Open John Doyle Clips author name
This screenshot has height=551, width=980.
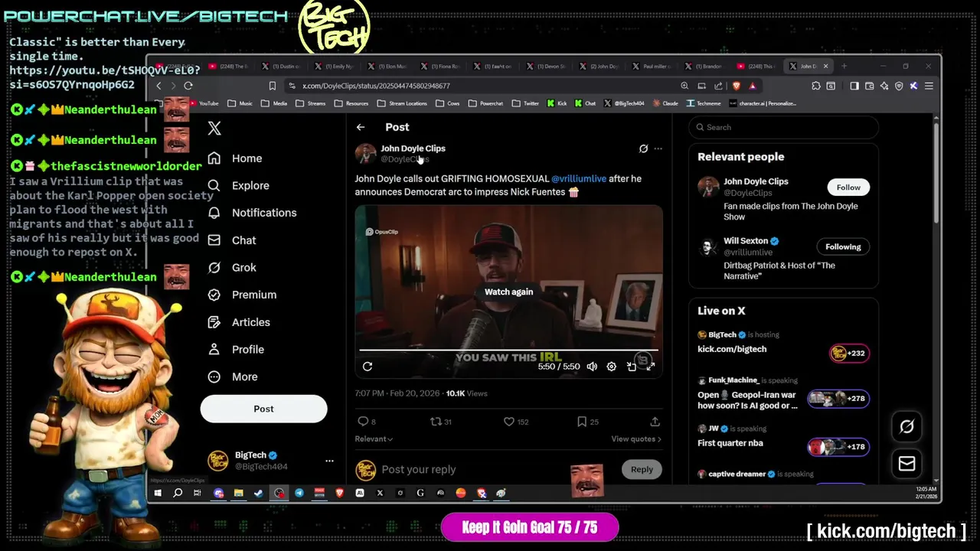click(x=413, y=148)
